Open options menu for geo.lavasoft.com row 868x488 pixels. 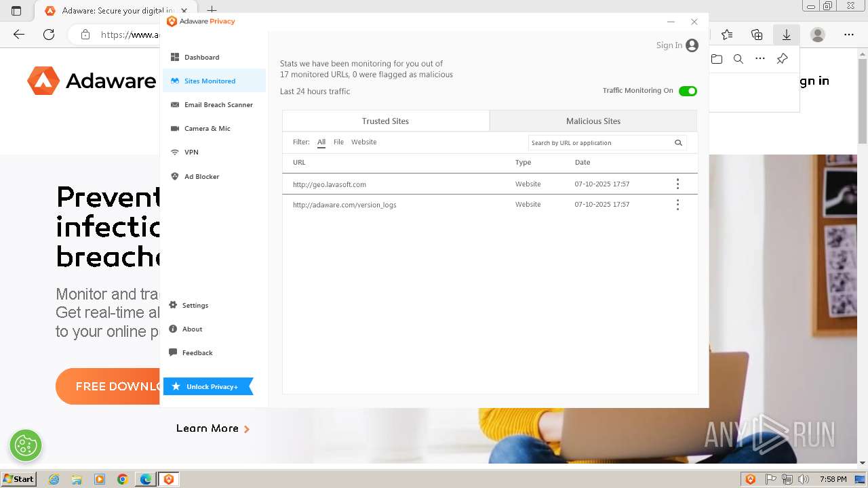pyautogui.click(x=677, y=184)
